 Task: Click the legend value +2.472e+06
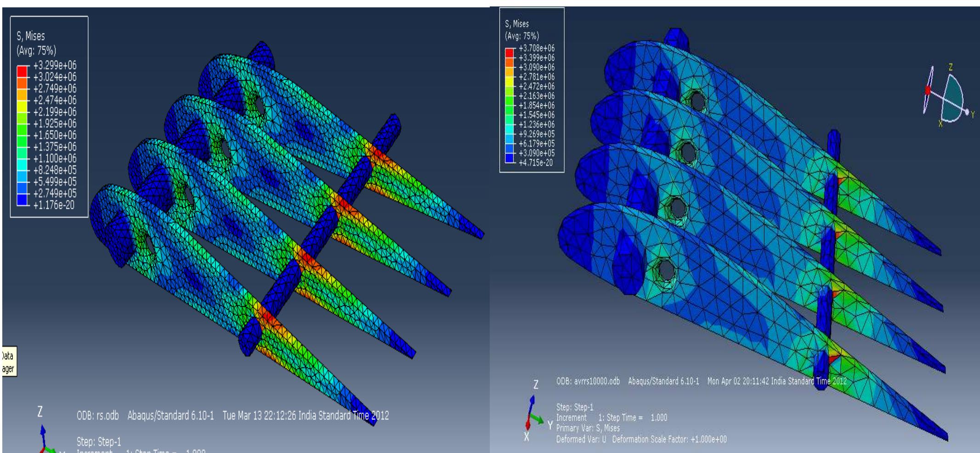(537, 86)
